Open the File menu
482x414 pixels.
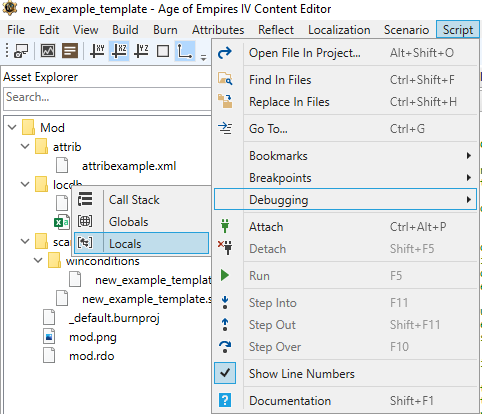tap(16, 30)
